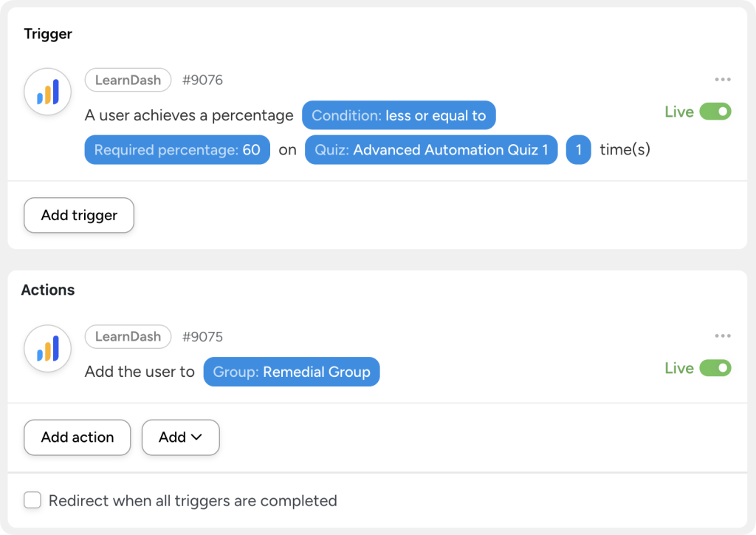
Task: Click the LearnDash pill next to #9075
Action: click(128, 336)
